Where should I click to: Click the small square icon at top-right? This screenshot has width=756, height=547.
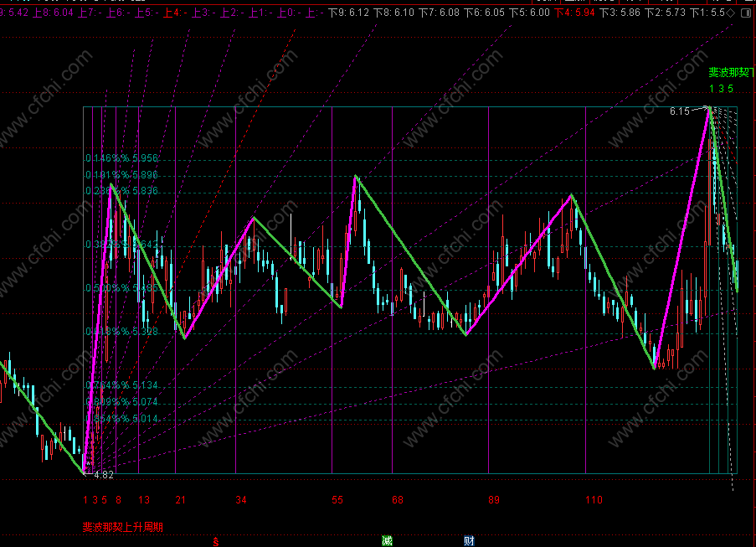pyautogui.click(x=744, y=13)
